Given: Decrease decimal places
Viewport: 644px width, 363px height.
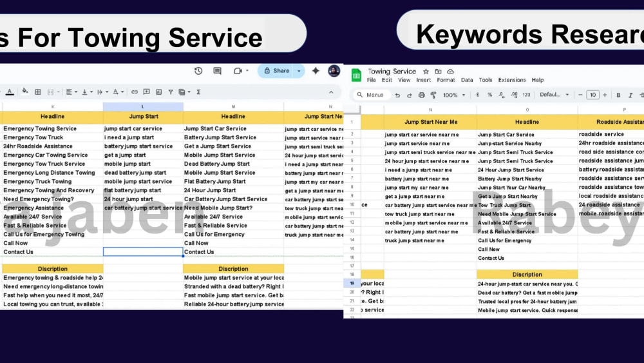Looking at the screenshot, I should [x=502, y=95].
